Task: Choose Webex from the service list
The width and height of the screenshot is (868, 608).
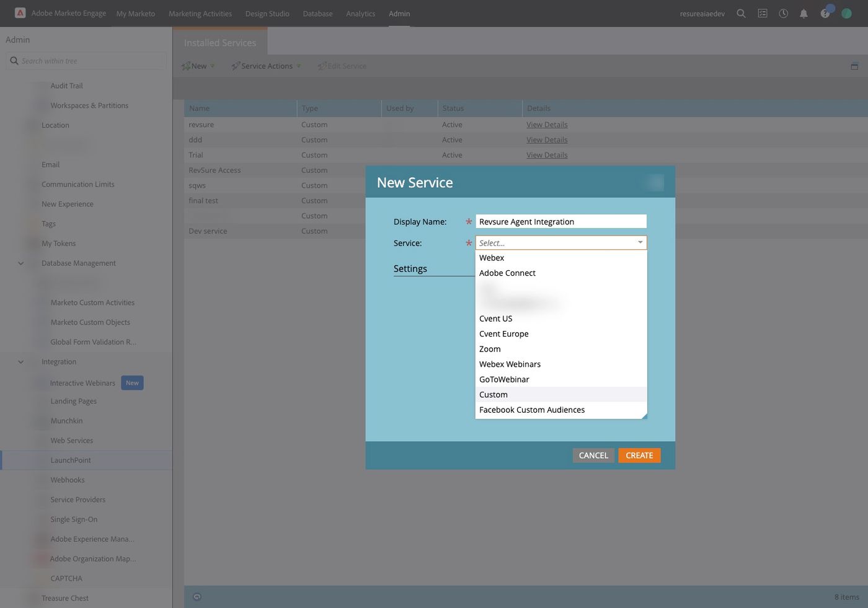Action: click(561, 258)
